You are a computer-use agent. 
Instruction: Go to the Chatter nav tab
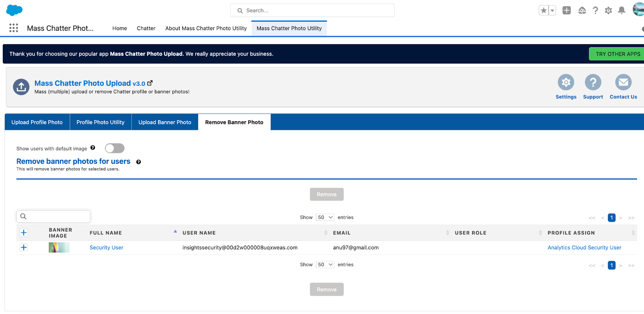coord(146,28)
